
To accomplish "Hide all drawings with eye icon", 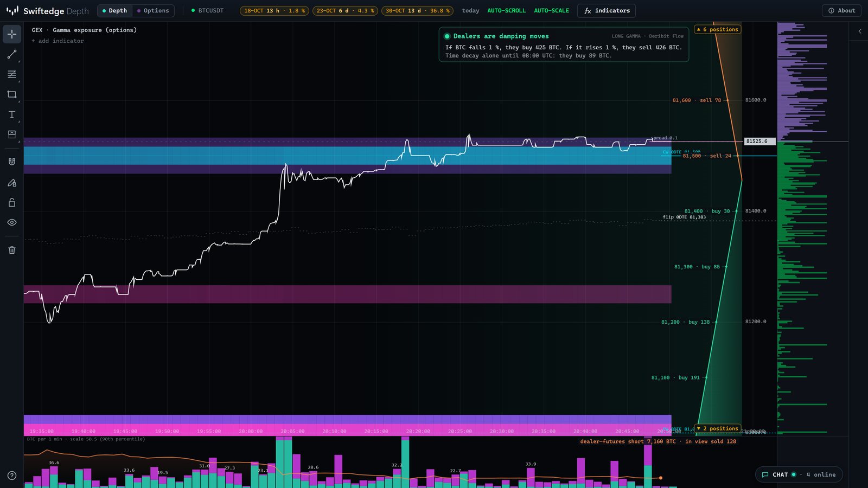I will (12, 222).
